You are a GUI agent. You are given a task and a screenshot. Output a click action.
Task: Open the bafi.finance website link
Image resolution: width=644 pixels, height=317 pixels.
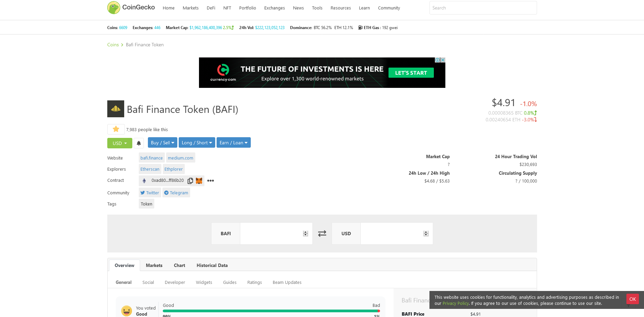[x=152, y=158]
